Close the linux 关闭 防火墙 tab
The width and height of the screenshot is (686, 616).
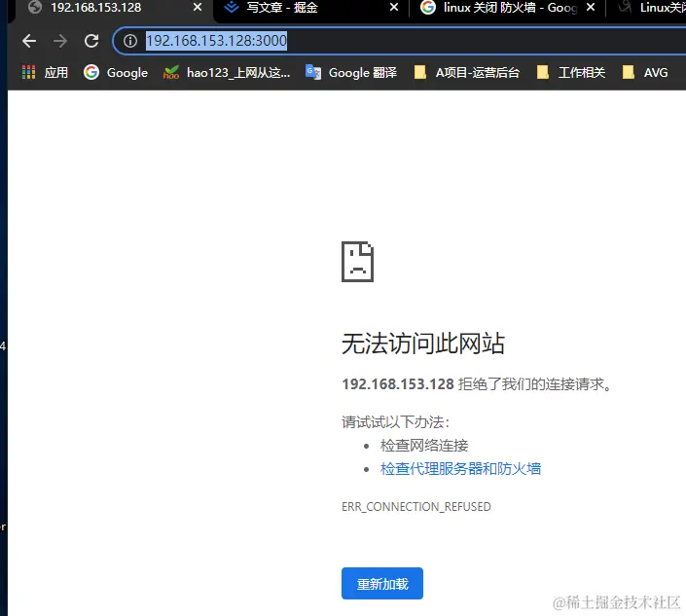tap(591, 8)
